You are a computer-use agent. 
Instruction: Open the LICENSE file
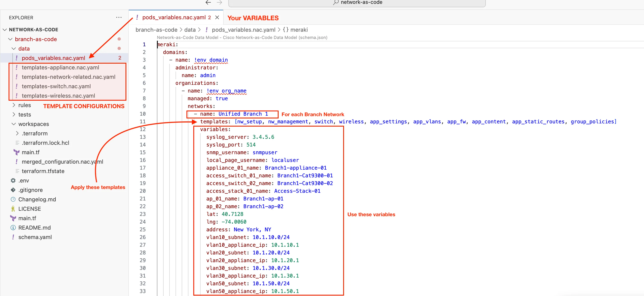(30, 209)
